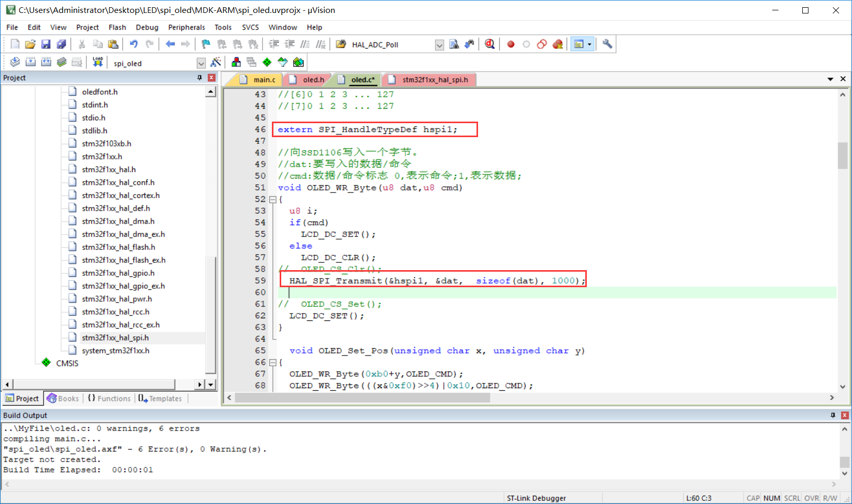Viewport: 852px width, 504px height.
Task: Switch to the oled.h tab
Action: [x=308, y=80]
